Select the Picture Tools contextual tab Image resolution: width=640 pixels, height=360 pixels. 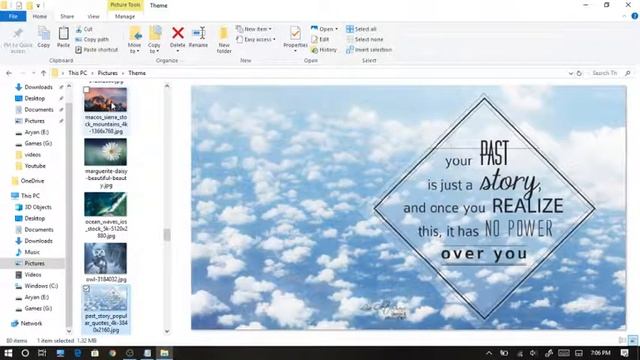pyautogui.click(x=125, y=5)
